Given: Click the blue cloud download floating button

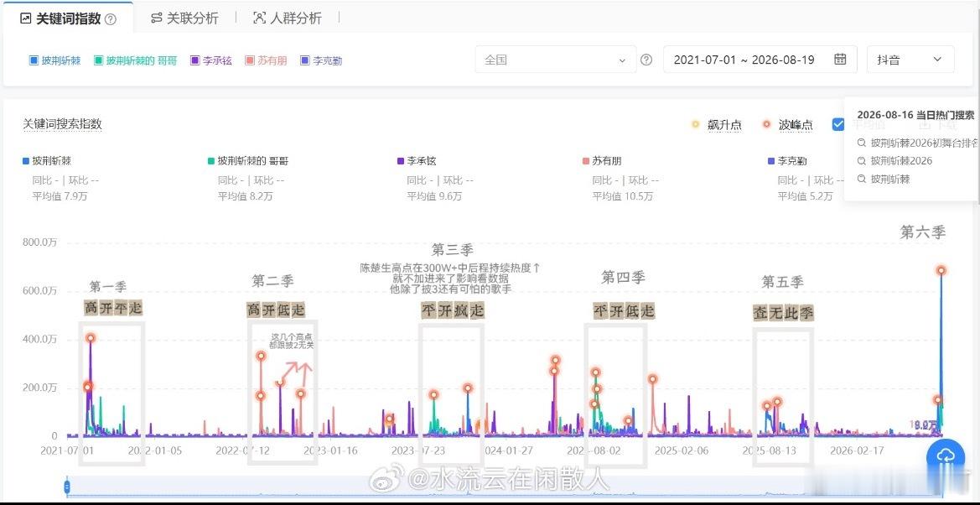Looking at the screenshot, I should 946,457.
